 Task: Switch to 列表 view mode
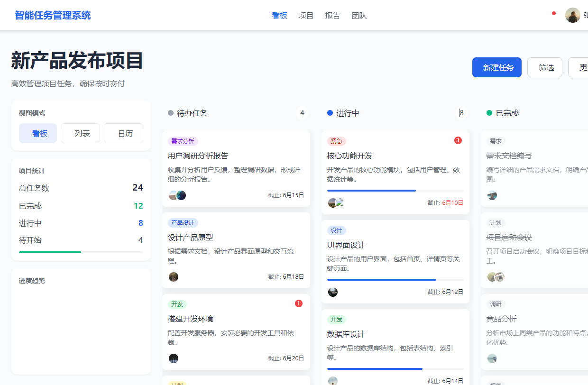point(80,133)
